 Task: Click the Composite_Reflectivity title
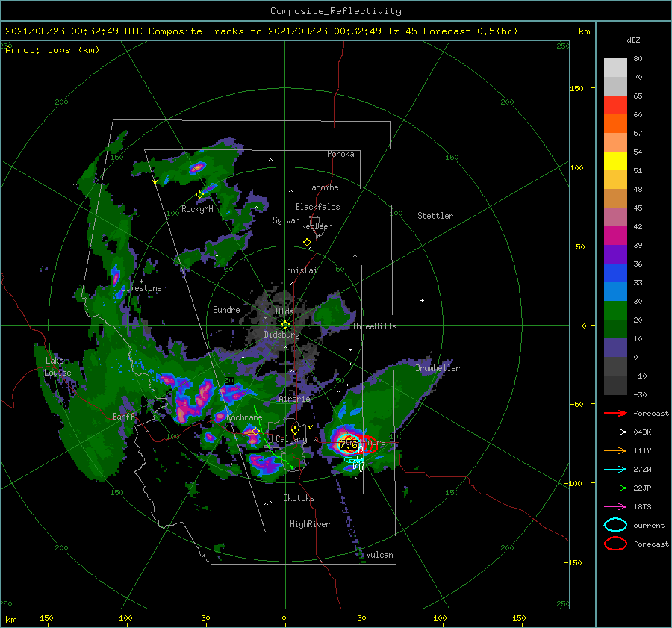[x=336, y=11]
